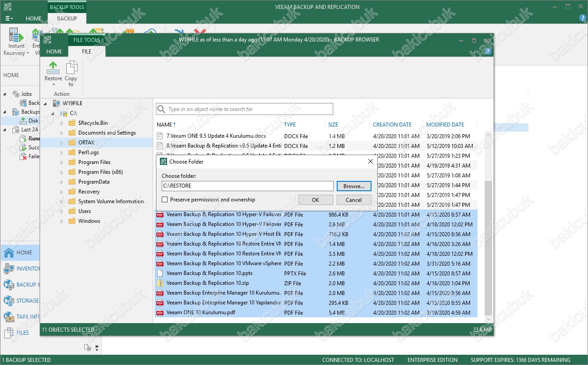Select the BACKUP TOOLS ribbon tab

coord(67,7)
